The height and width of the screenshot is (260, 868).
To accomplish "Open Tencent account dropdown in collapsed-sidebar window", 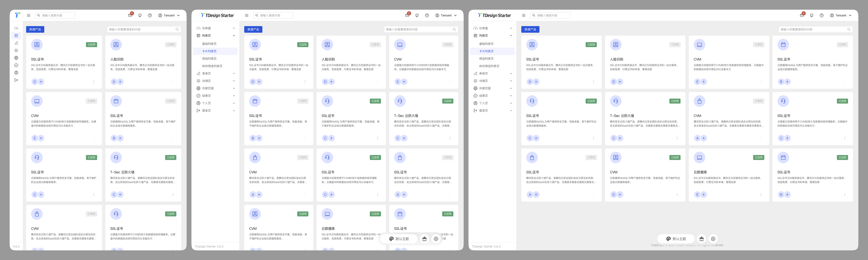I will 169,16.
